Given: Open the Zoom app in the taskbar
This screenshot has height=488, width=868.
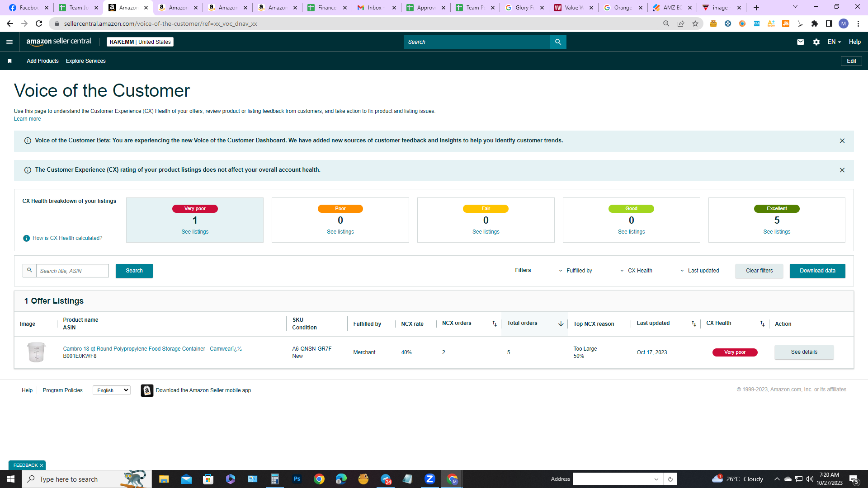Looking at the screenshot, I should click(x=430, y=479).
